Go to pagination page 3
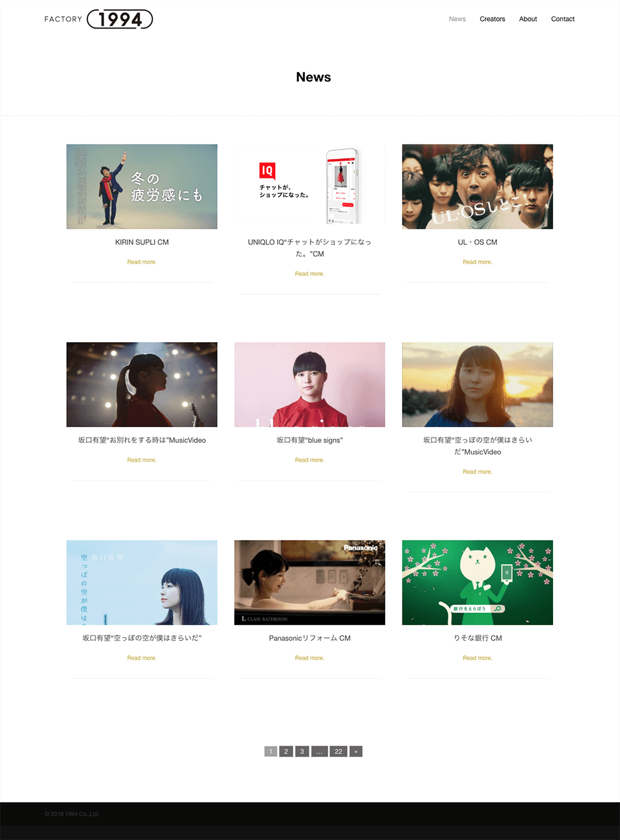The height and width of the screenshot is (840, 620). (x=302, y=751)
